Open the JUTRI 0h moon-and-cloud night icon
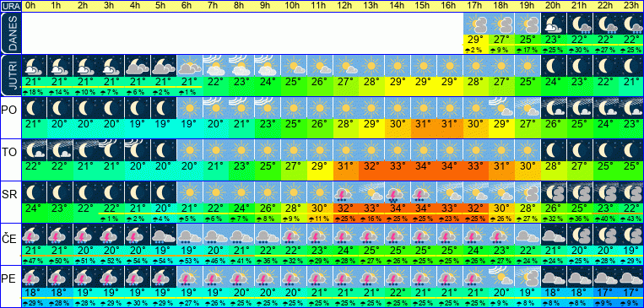644x308 pixels. 34,65
